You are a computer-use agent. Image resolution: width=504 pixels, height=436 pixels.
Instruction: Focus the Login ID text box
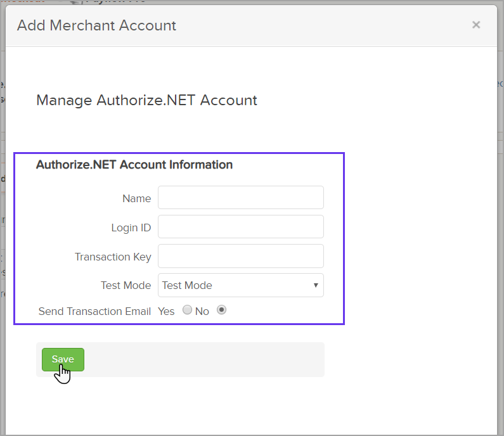(241, 226)
